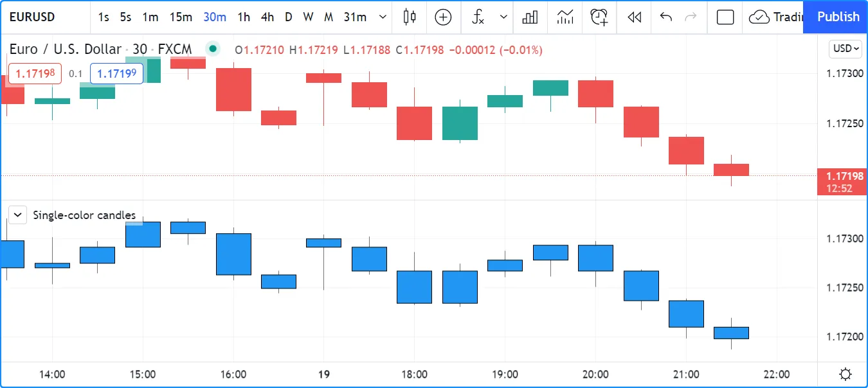The width and height of the screenshot is (868, 388).
Task: Create an alert with the alarm clock icon
Action: pyautogui.click(x=599, y=17)
